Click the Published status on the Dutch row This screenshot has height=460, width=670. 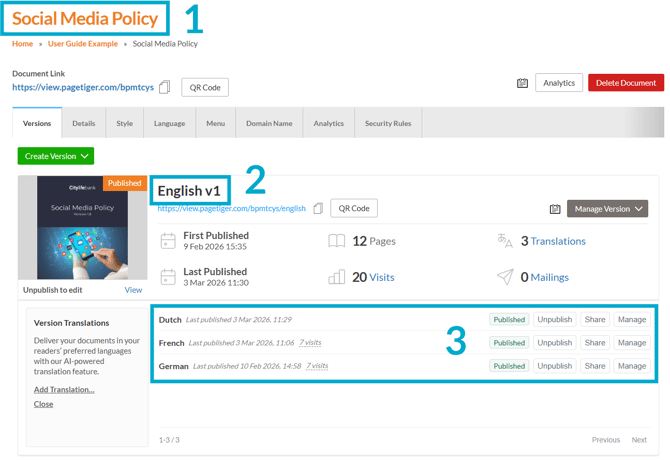(509, 319)
